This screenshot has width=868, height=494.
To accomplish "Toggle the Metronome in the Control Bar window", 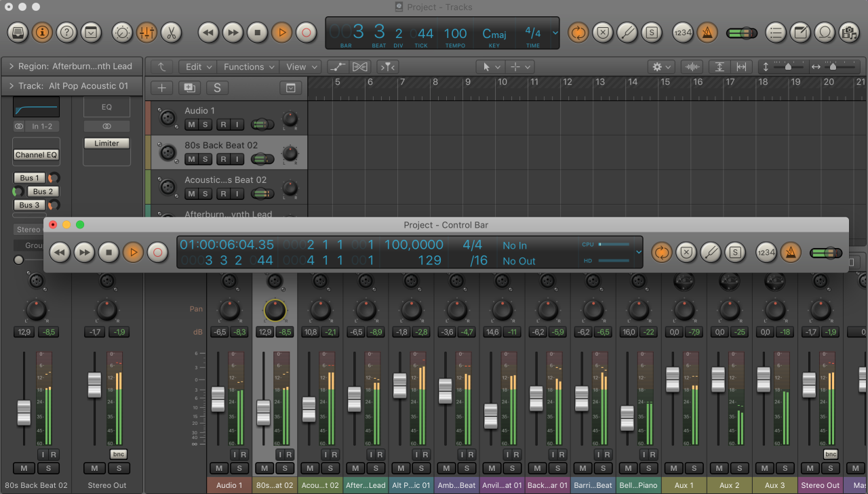I will point(790,252).
